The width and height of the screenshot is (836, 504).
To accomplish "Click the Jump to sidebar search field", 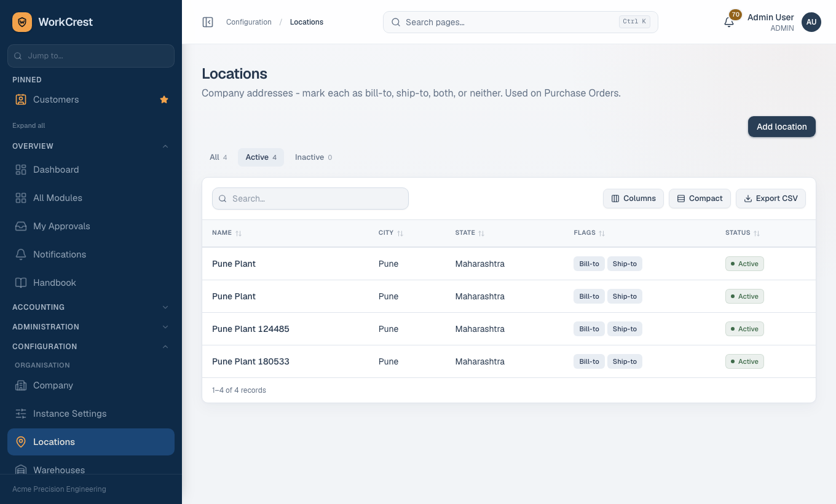I will click(91, 56).
